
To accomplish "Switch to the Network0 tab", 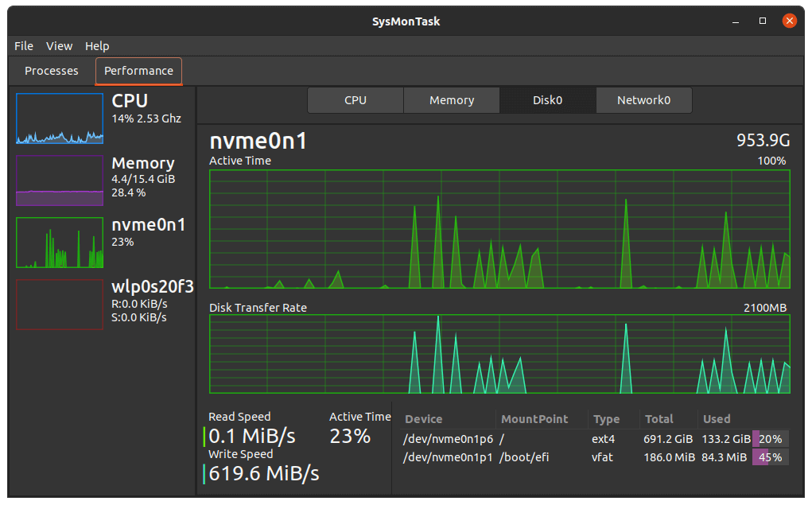I will 643,99.
